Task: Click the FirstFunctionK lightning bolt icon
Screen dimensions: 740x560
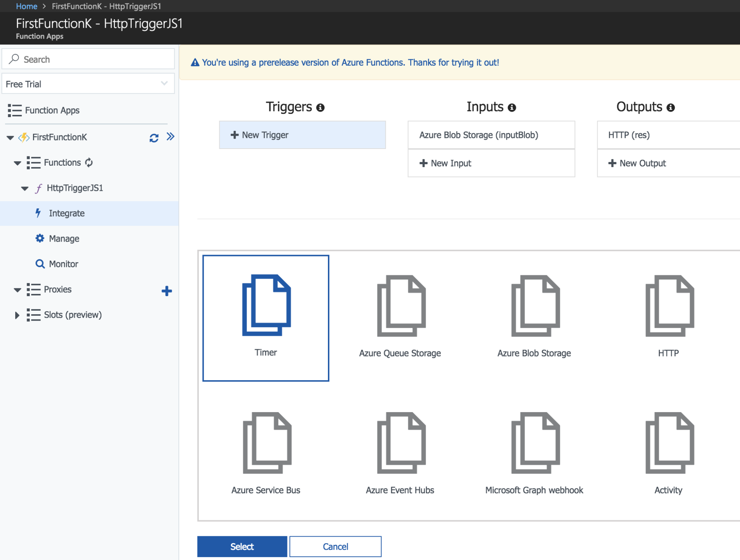Action: click(24, 137)
